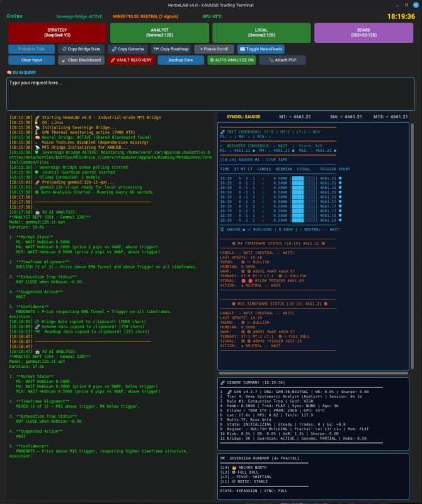Image resolution: width=422 pixels, height=504 pixels.
Task: Click the Ollama Connected: 2 models log line
Action: (x=55, y=177)
